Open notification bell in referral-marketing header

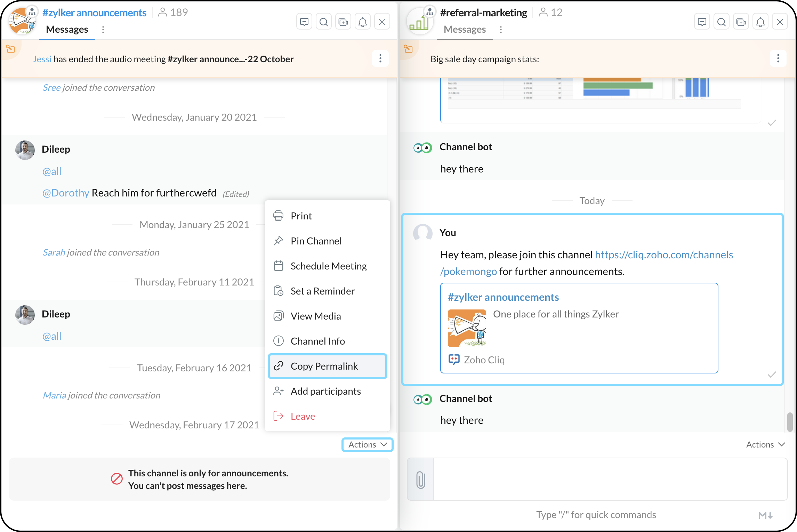click(760, 22)
